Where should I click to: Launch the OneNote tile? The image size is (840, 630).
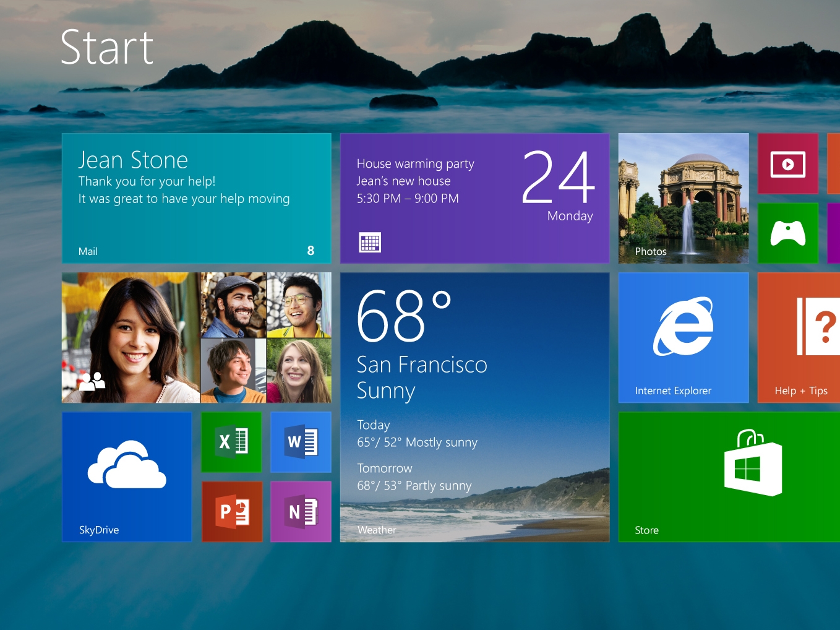click(x=301, y=512)
